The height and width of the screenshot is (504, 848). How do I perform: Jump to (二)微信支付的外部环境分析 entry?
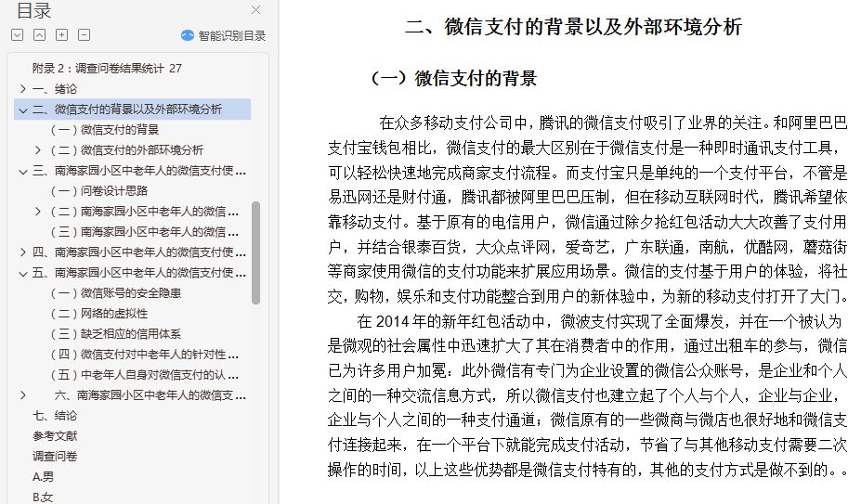pyautogui.click(x=127, y=150)
